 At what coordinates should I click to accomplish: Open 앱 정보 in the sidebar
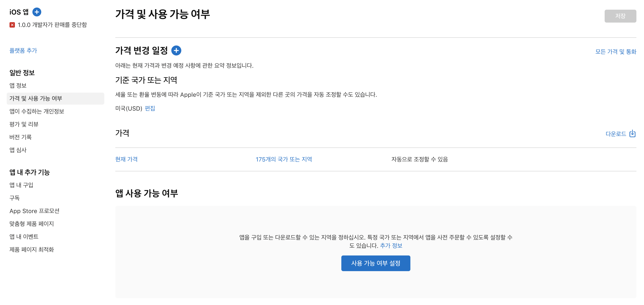(x=18, y=85)
